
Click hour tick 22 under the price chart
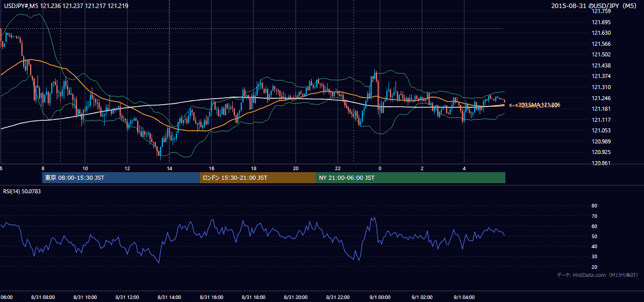click(338, 169)
